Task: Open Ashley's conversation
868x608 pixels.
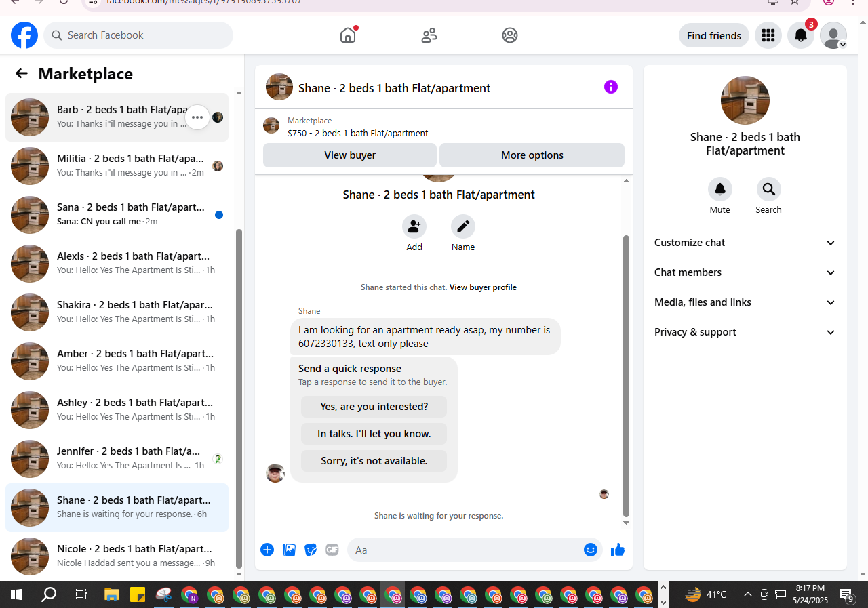Action: click(x=117, y=410)
